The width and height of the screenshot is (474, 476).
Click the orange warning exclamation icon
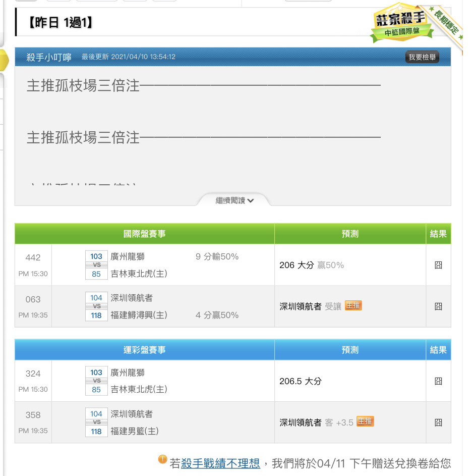(x=162, y=459)
